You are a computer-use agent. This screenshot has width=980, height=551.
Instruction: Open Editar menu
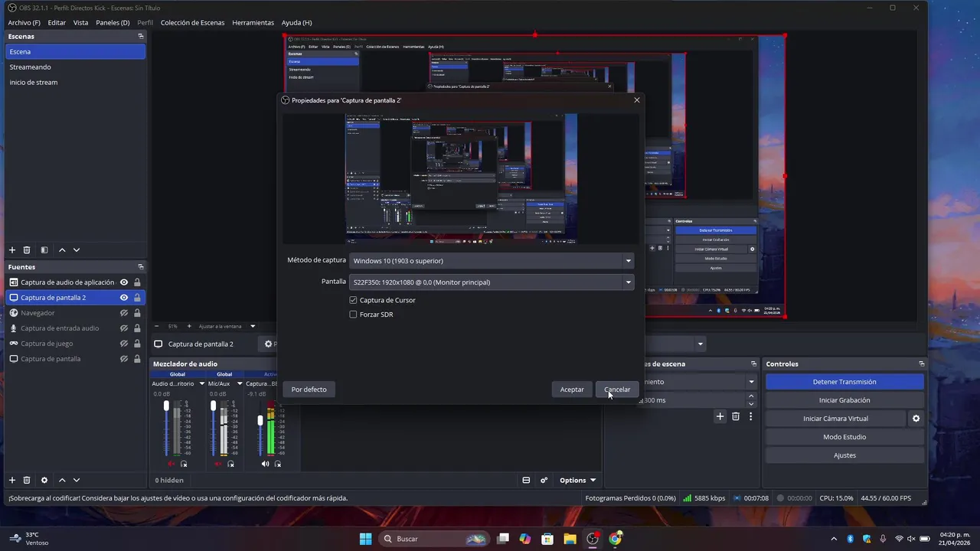[57, 22]
